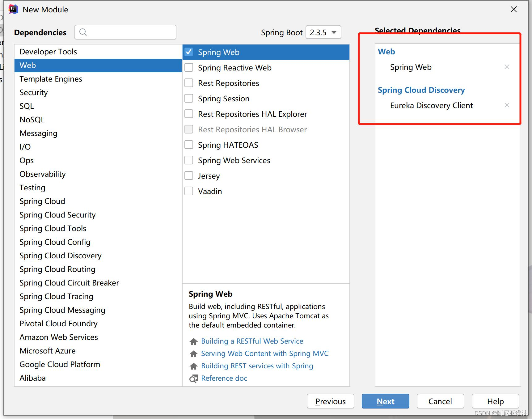Click the IntelliJ IDEA logo in title bar

[13, 9]
